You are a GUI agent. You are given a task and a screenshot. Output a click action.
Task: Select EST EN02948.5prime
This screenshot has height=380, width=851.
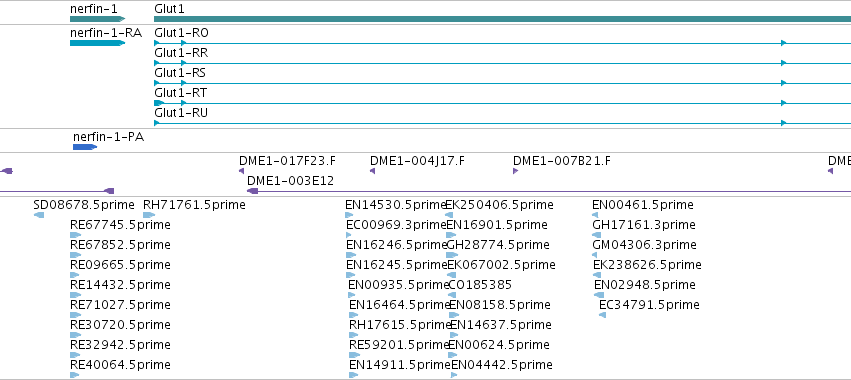pos(645,284)
